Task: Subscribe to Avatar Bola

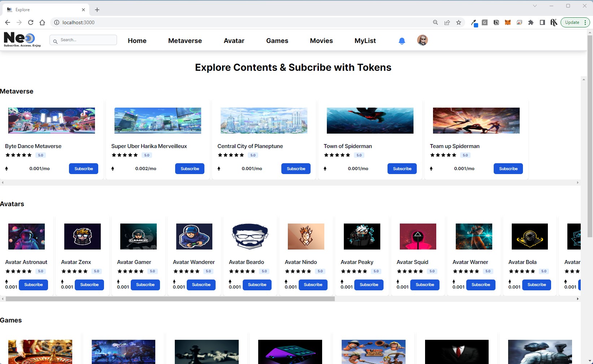Action: (537, 285)
